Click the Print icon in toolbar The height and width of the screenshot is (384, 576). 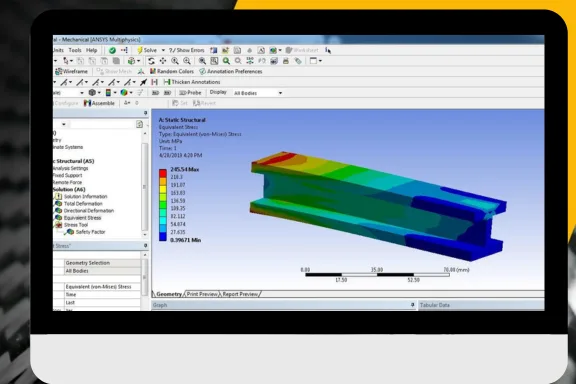[x=286, y=61]
